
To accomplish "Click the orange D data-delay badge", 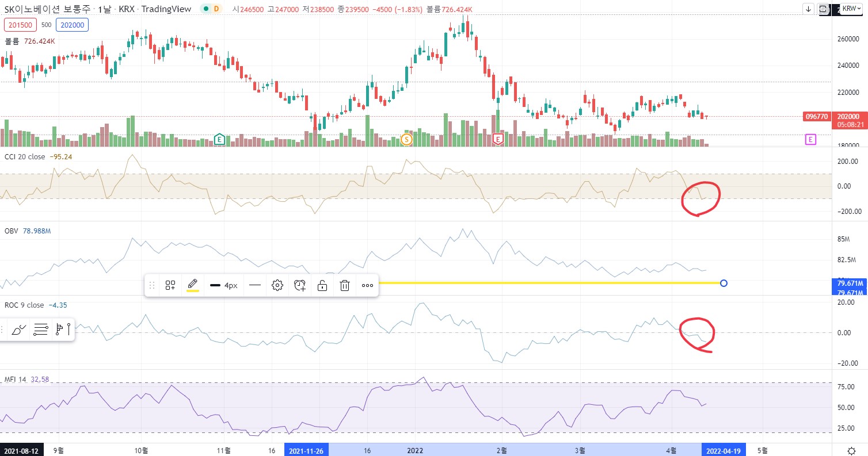I will [216, 9].
